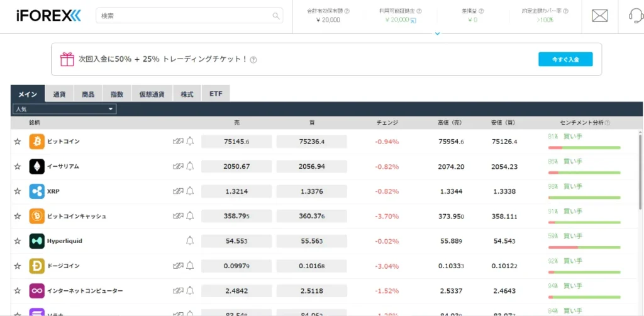Open help icon next to センチメント分析
The width and height of the screenshot is (644, 316).
pos(608,123)
